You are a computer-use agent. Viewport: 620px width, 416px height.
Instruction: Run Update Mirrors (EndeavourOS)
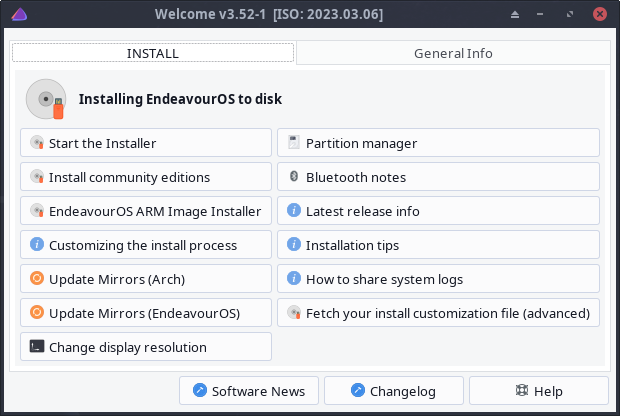point(145,313)
